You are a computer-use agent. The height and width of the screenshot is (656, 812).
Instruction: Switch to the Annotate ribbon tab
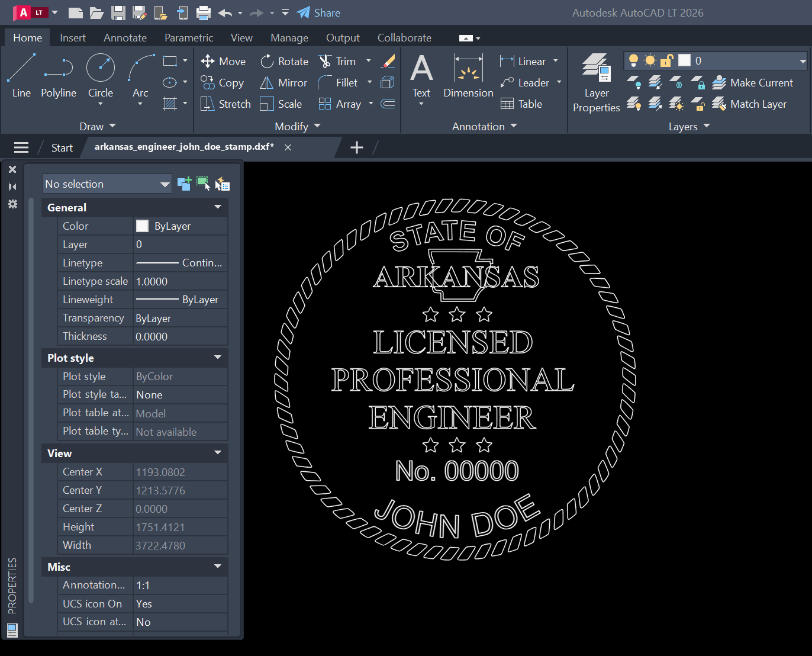(x=125, y=37)
